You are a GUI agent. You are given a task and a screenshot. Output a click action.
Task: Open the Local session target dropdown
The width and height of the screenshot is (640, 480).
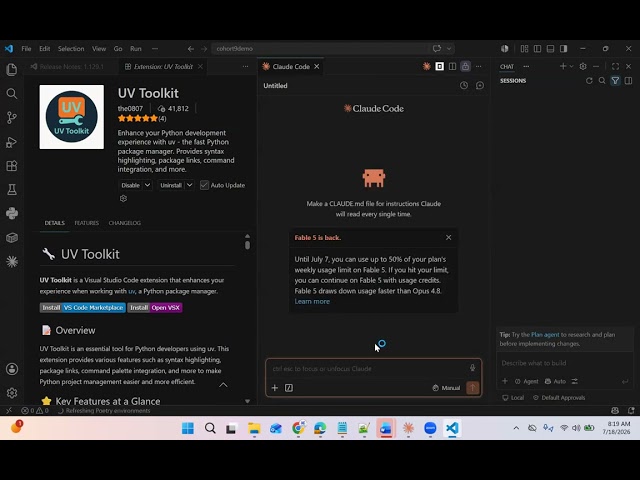(x=513, y=398)
